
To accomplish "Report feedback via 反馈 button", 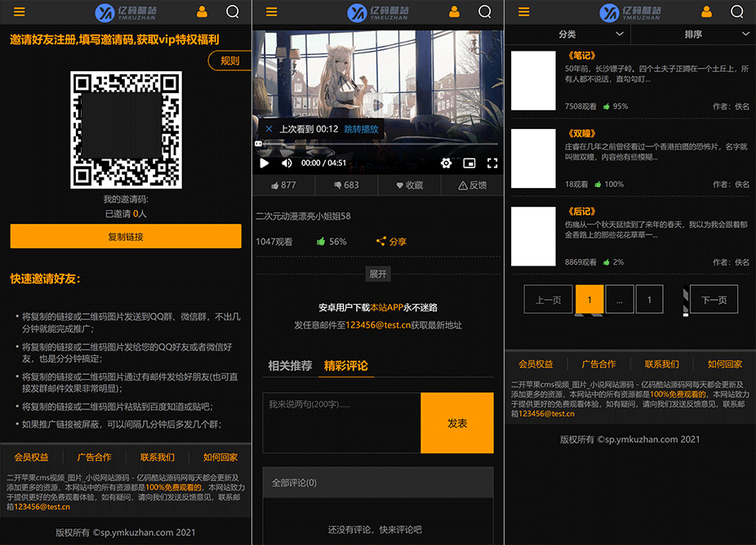I will [472, 185].
